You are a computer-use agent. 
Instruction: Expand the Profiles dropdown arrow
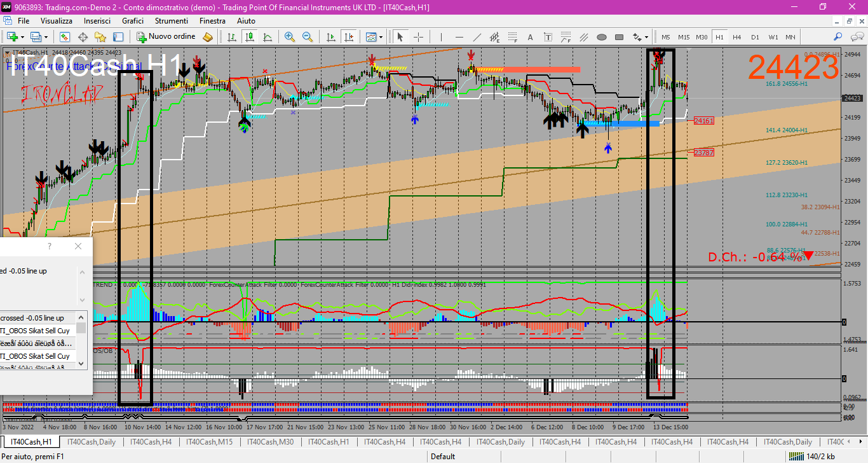[46, 37]
